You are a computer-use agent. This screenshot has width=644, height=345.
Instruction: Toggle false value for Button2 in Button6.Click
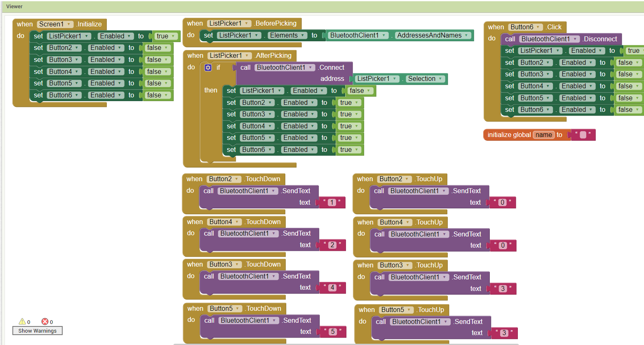(629, 62)
